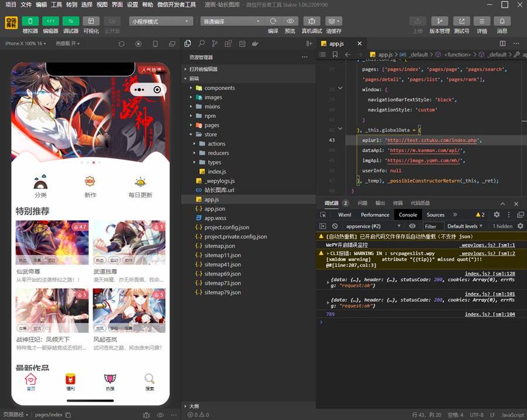Image resolution: width=527 pixels, height=420 pixels.
Task: Open the appservice context dropdown
Action: pyautogui.click(x=373, y=226)
